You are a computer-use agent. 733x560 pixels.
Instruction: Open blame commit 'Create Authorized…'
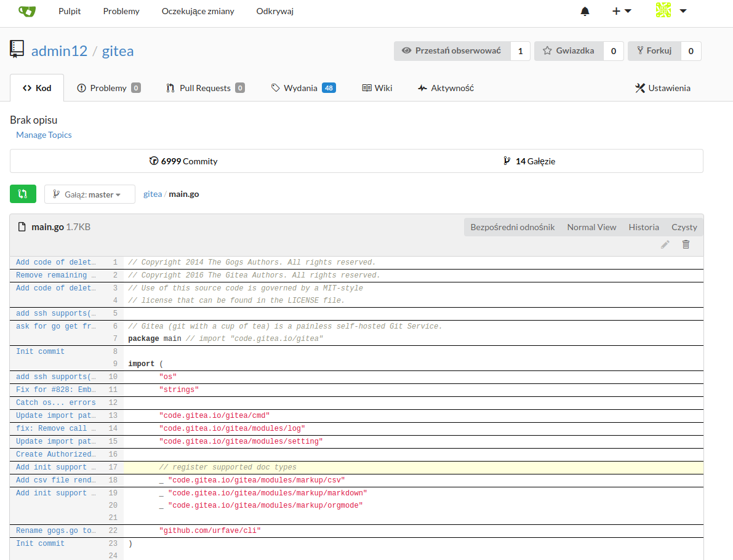pos(55,454)
